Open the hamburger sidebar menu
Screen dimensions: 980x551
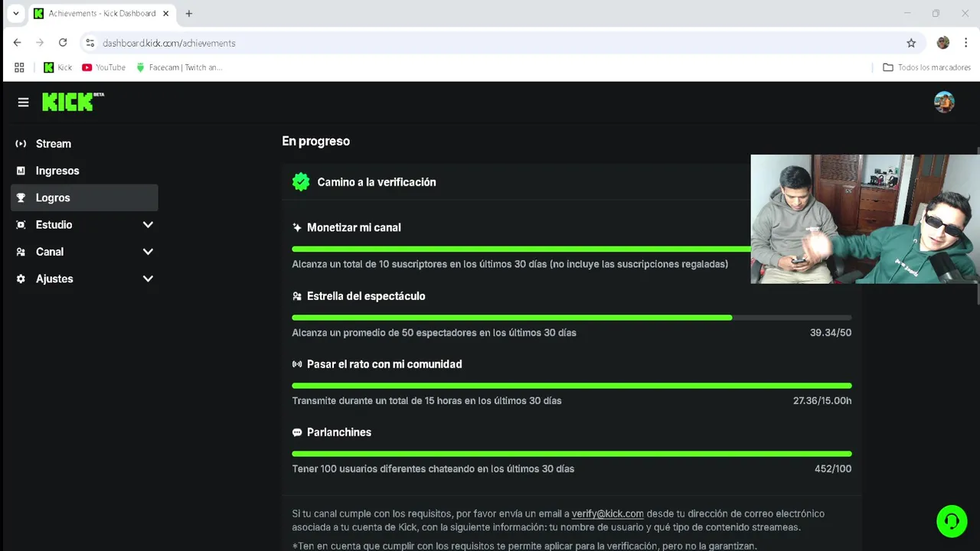[23, 102]
